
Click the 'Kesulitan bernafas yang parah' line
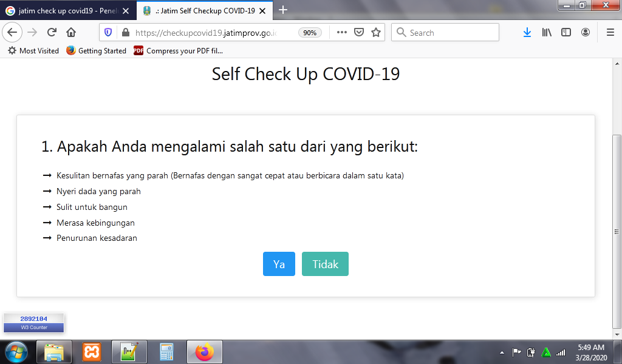[x=230, y=175]
